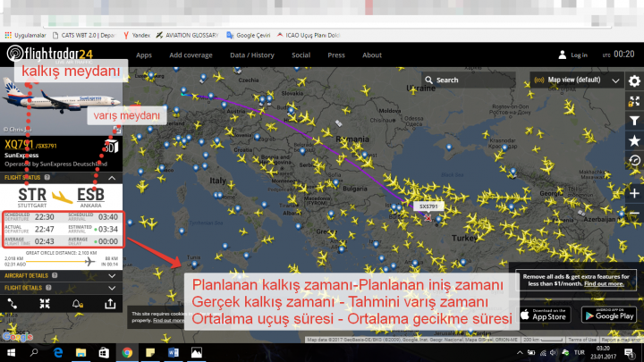644x362 pixels.
Task: Share this flight via share icon
Action: (x=110, y=303)
